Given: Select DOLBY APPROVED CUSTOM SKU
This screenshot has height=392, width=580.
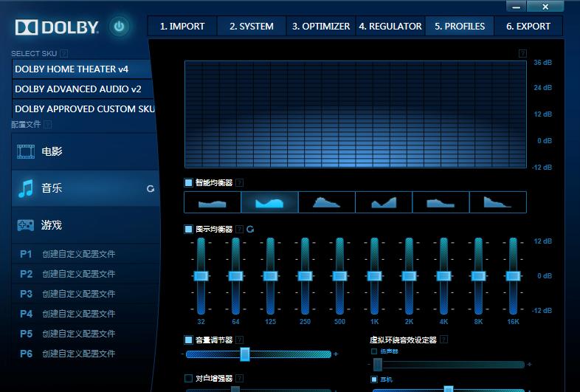Looking at the screenshot, I should [83, 109].
